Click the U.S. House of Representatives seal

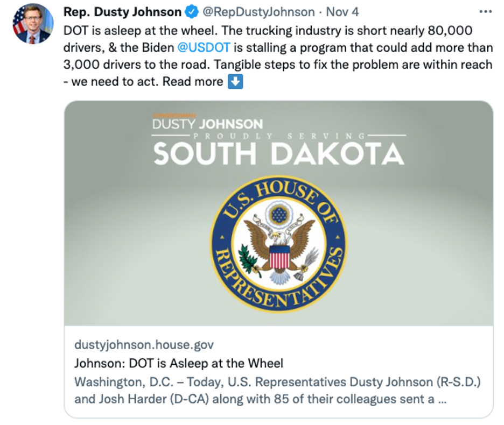pos(278,244)
